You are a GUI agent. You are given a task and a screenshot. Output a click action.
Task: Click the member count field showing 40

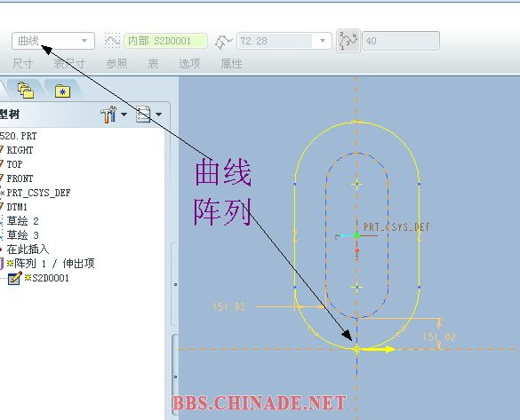[401, 41]
